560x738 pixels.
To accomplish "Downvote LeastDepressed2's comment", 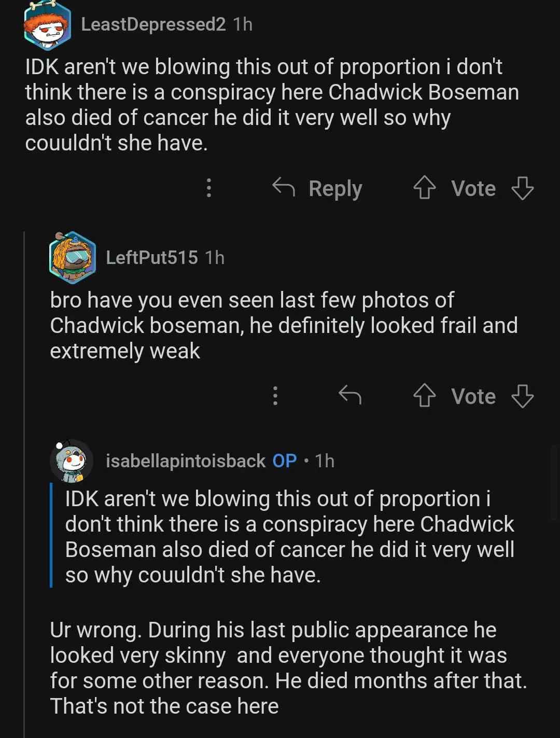I will point(522,188).
